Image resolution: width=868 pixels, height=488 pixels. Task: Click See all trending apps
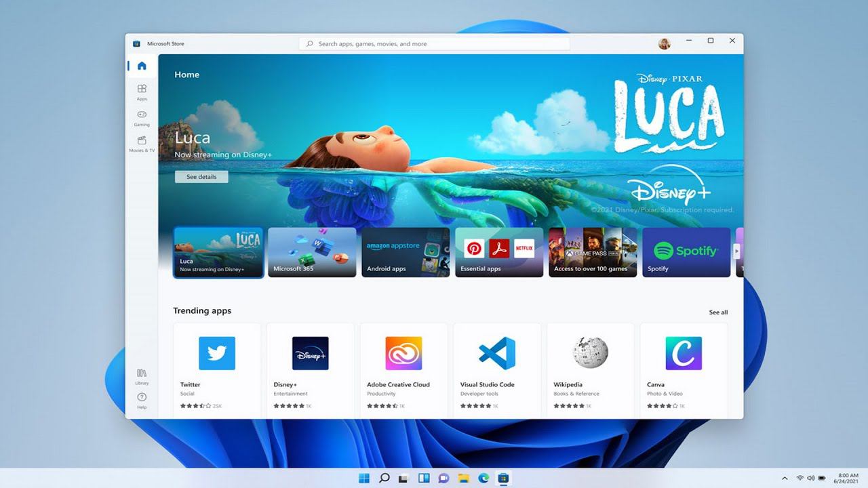718,312
